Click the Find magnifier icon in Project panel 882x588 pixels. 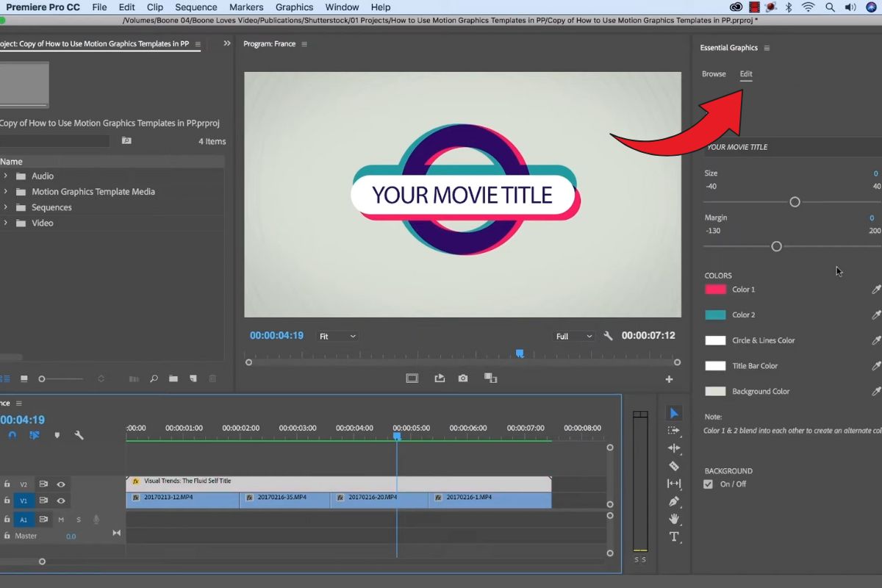pos(154,379)
